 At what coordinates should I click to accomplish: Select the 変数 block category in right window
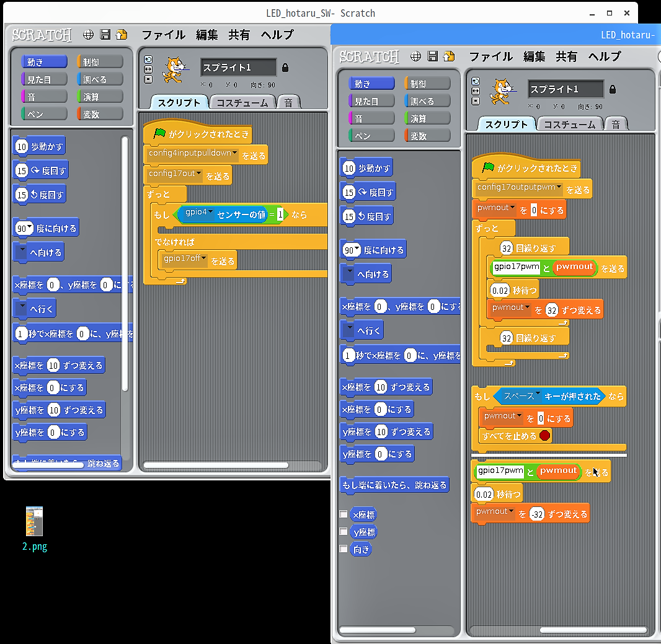click(427, 136)
